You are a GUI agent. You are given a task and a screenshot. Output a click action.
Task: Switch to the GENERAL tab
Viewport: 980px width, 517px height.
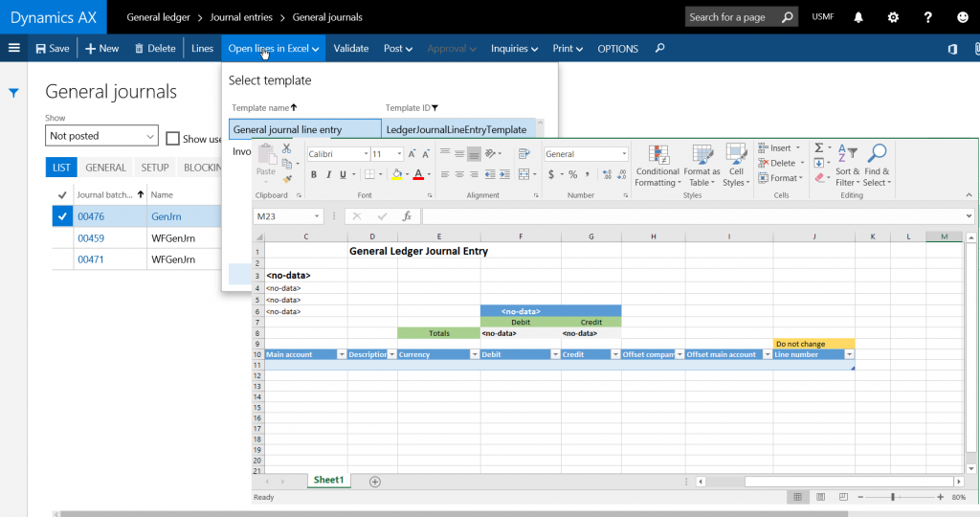(x=105, y=168)
